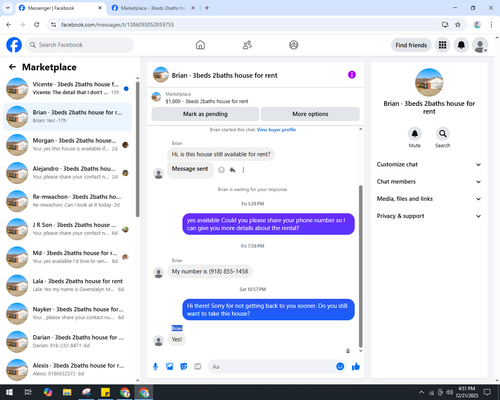Expand Media, files and links section
The image size is (500, 400).
pyautogui.click(x=429, y=199)
